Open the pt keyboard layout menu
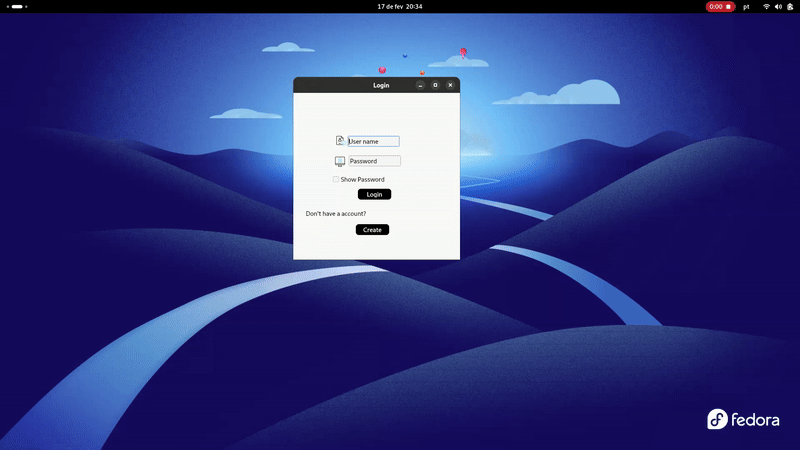Screen dimensions: 800x450 (746, 6)
